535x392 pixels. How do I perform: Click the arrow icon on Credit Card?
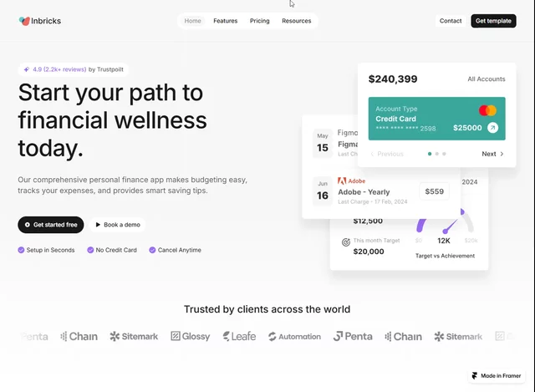coord(492,128)
